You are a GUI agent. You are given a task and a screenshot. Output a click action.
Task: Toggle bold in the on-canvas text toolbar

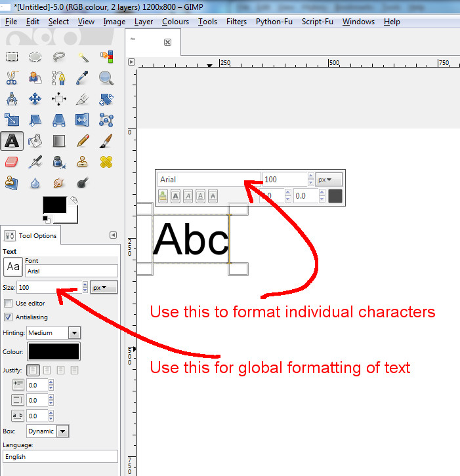point(176,195)
